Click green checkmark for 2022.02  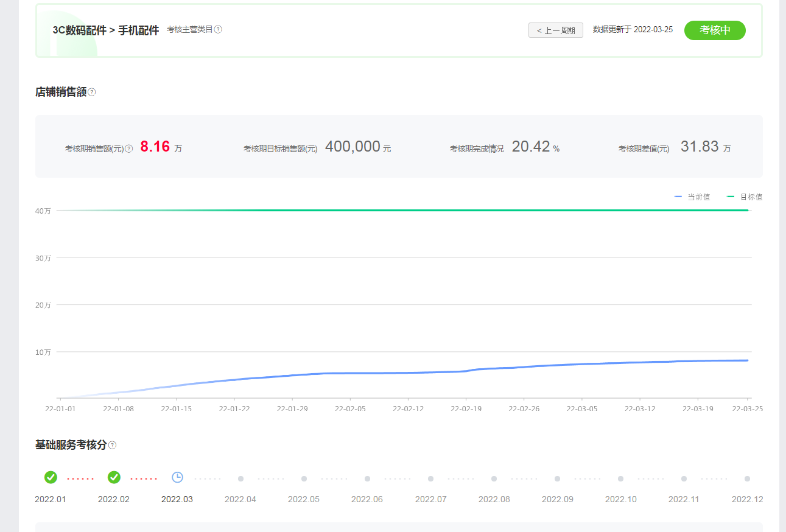pos(114,478)
